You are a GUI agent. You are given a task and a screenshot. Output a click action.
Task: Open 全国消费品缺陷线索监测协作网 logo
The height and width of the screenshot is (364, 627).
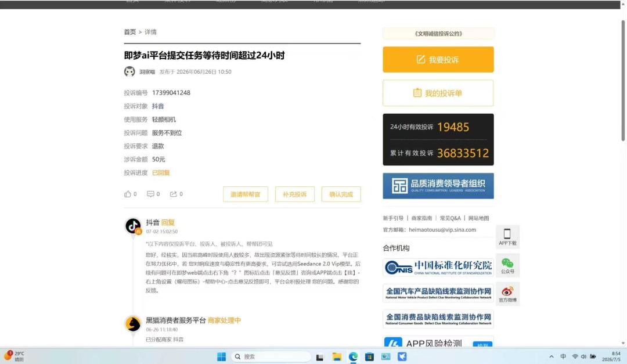point(438,319)
